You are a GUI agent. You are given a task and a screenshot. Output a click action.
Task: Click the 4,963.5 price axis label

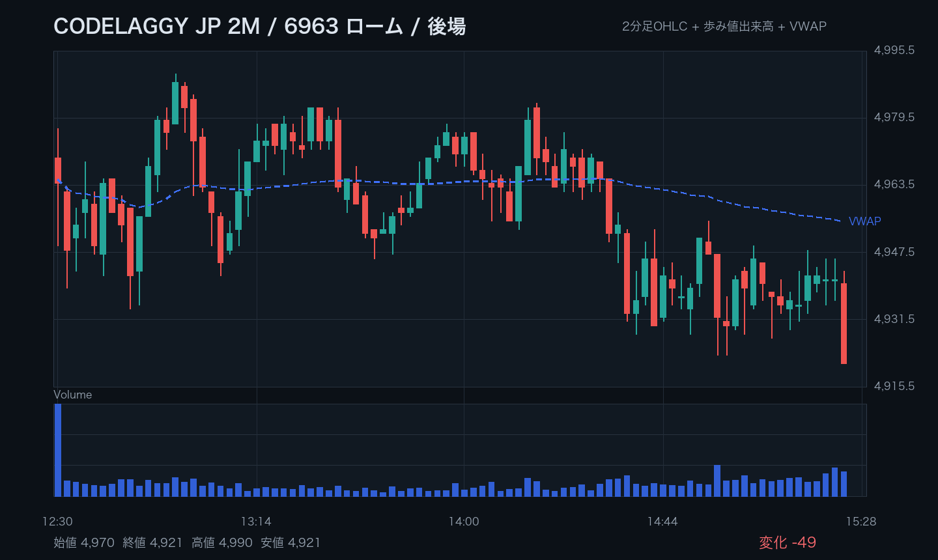[894, 184]
